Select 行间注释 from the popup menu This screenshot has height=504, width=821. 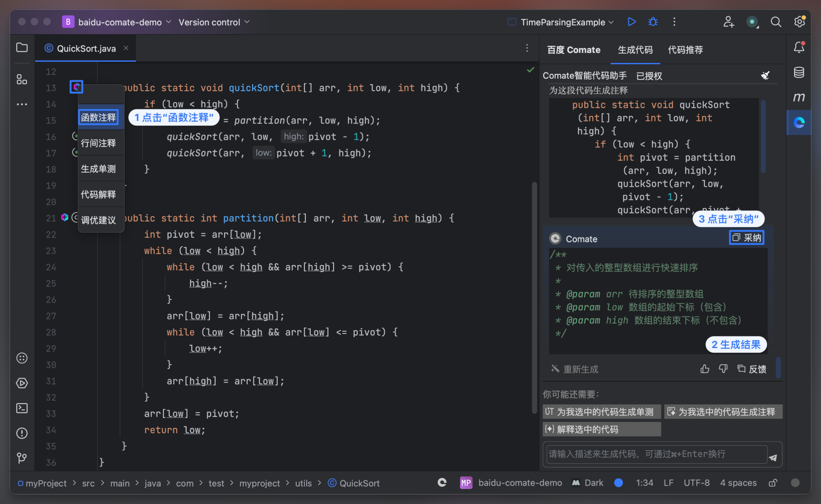point(99,143)
